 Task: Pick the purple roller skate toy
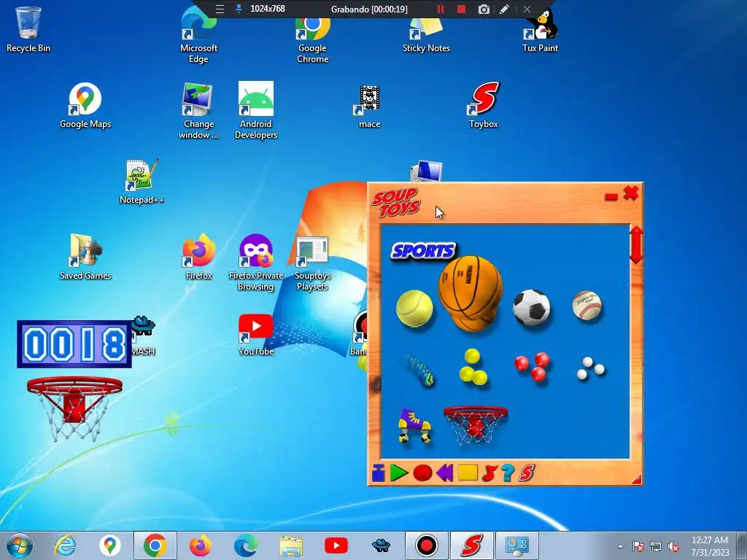[414, 426]
